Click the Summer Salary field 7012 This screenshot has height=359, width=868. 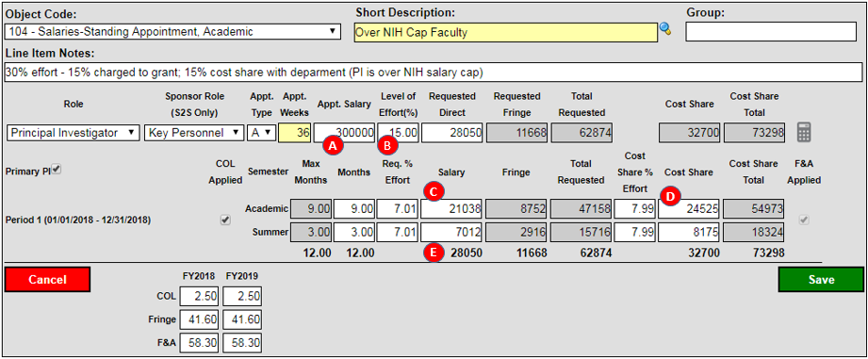click(x=451, y=233)
